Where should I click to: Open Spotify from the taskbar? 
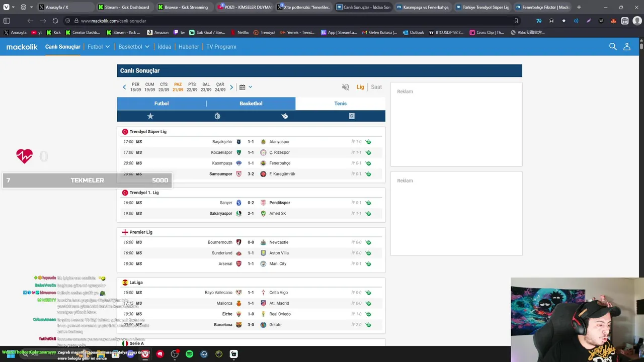(189, 354)
